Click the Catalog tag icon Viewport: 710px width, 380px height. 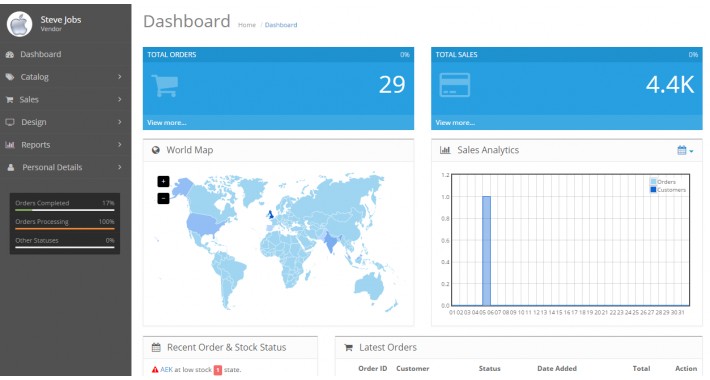tap(10, 77)
